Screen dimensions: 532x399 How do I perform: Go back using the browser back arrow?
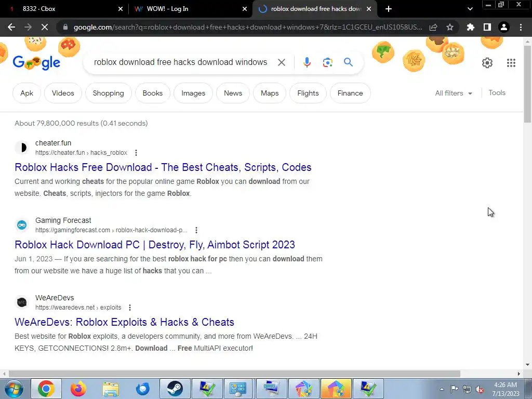tap(11, 27)
